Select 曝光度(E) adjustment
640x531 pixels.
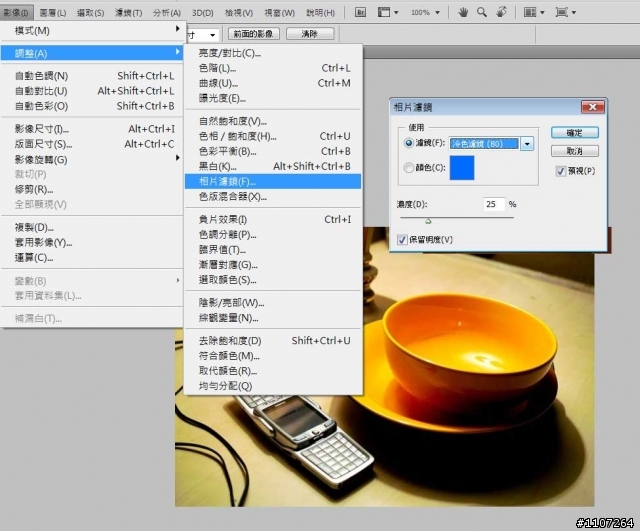tap(273, 98)
